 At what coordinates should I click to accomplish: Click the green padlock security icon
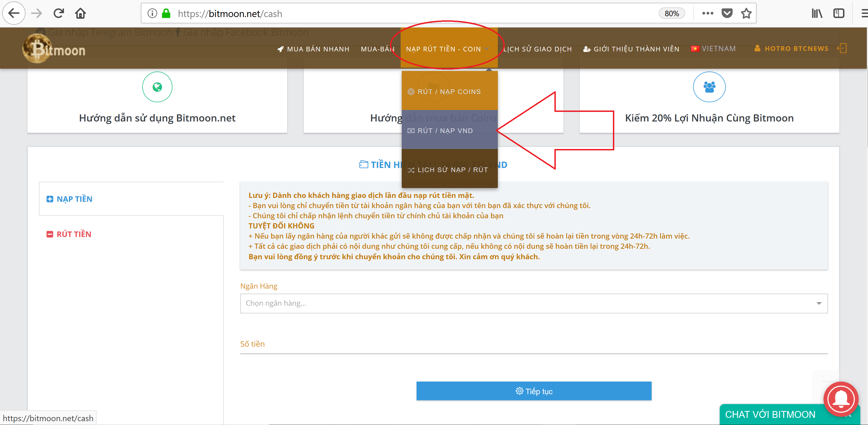click(166, 13)
